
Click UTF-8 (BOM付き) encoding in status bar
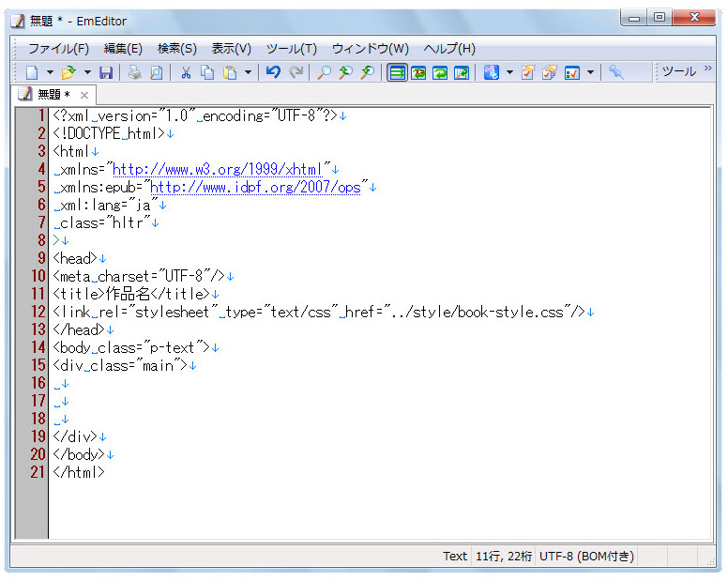(x=586, y=556)
